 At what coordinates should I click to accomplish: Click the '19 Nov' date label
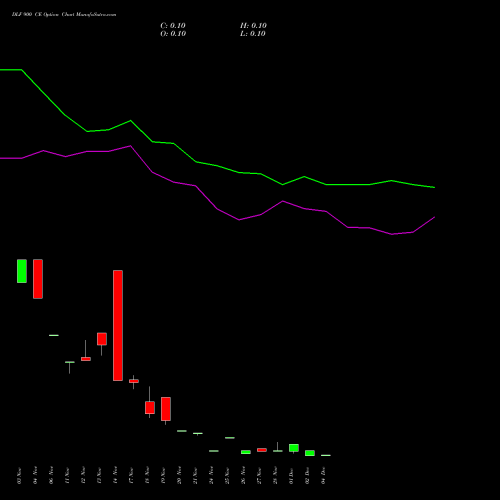pos(163,476)
